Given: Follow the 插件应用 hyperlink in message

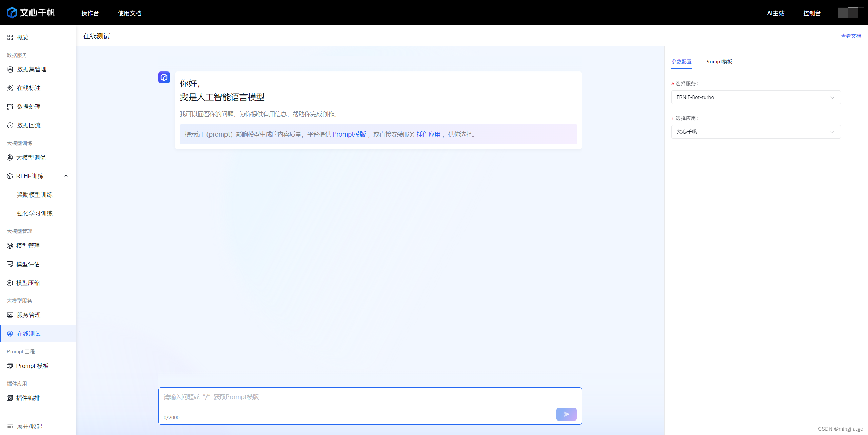Looking at the screenshot, I should pos(428,134).
